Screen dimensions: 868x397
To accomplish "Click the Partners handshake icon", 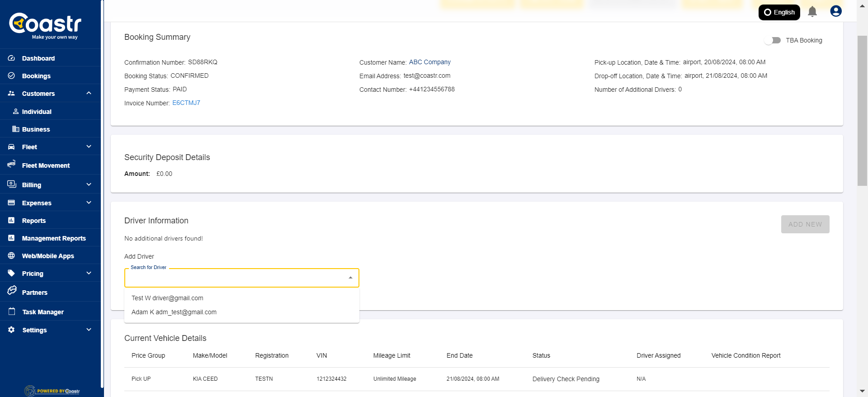I will click(x=12, y=291).
